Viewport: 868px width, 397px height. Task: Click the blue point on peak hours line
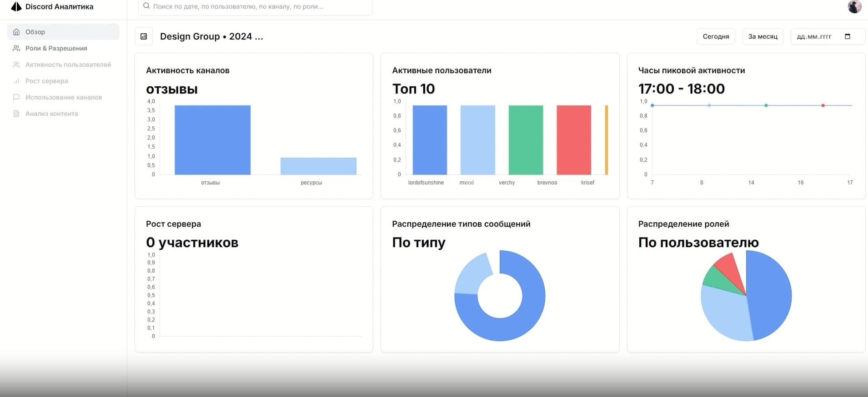(x=652, y=105)
